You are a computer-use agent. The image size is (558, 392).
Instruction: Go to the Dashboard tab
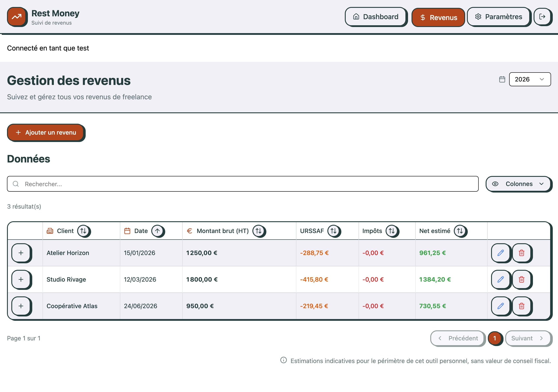click(x=376, y=17)
